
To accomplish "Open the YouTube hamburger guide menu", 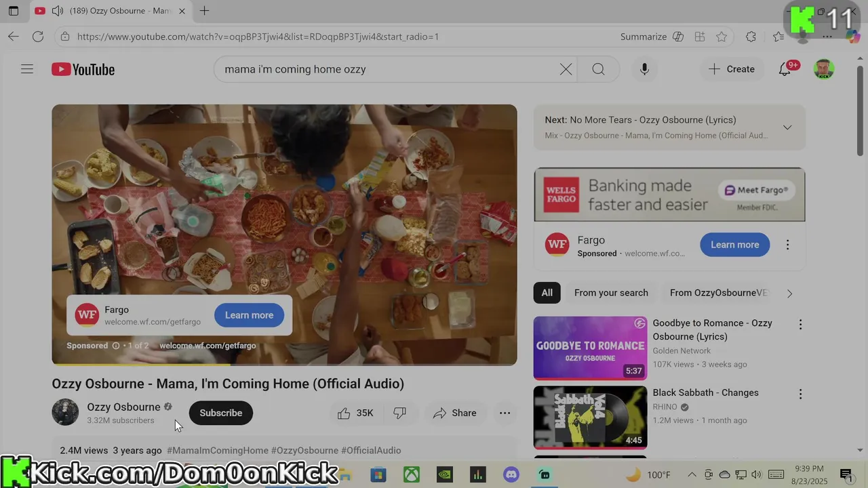I will (x=27, y=69).
